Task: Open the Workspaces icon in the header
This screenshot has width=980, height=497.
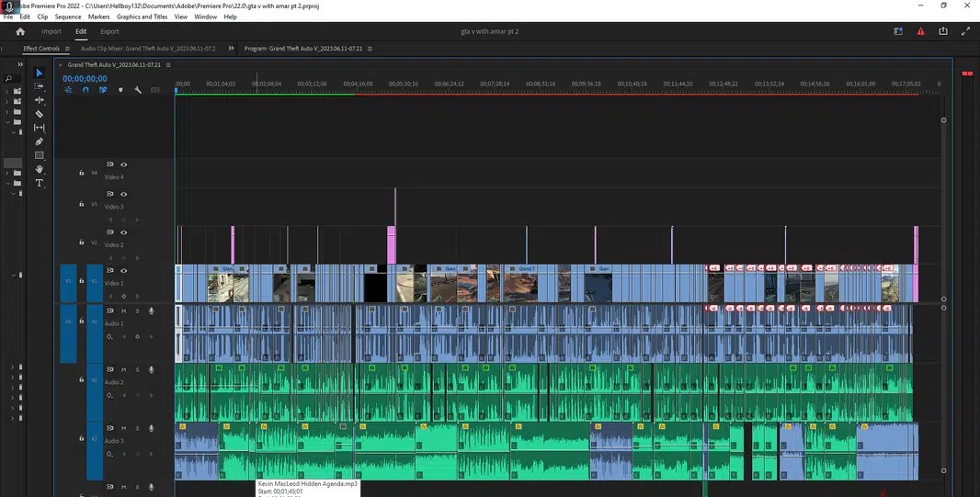Action: (x=898, y=31)
